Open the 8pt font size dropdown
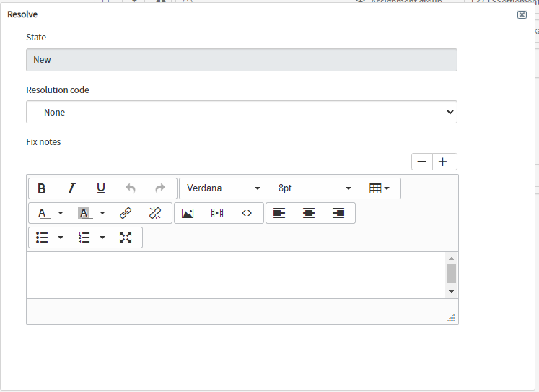 click(x=315, y=188)
